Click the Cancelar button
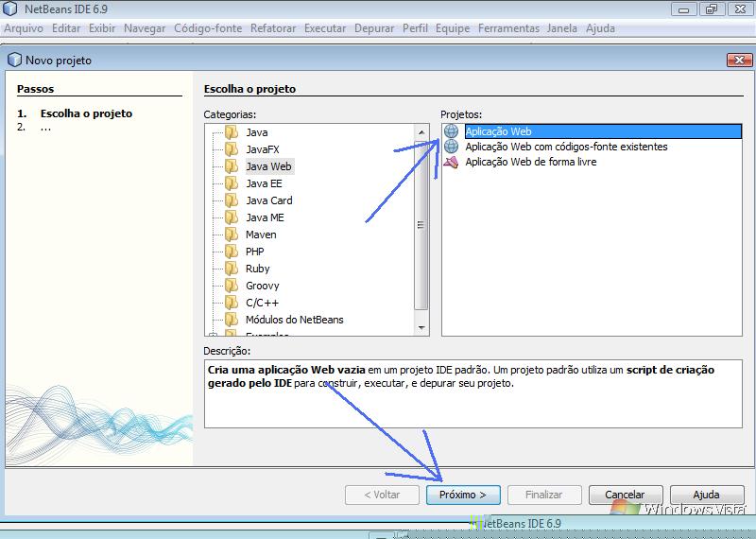This screenshot has height=539, width=756. tap(626, 495)
